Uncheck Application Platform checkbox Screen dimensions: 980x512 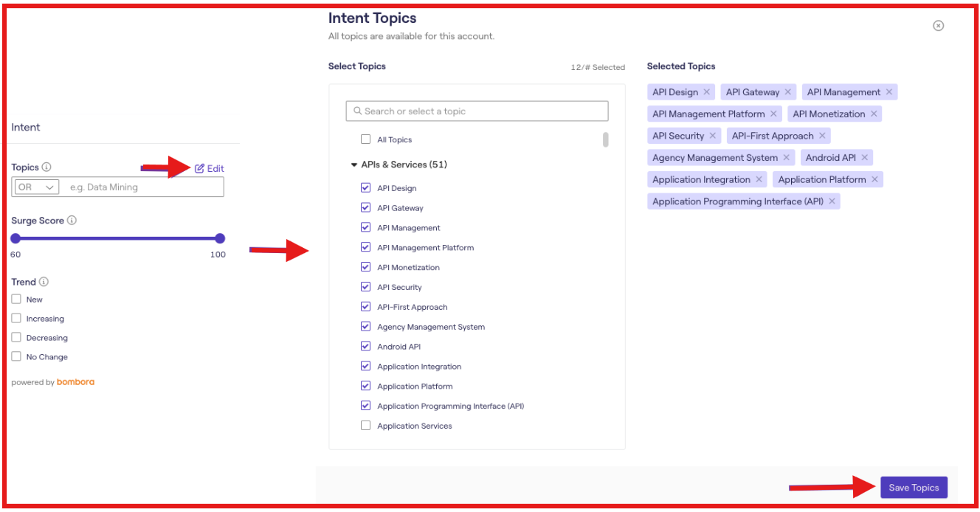(x=365, y=386)
